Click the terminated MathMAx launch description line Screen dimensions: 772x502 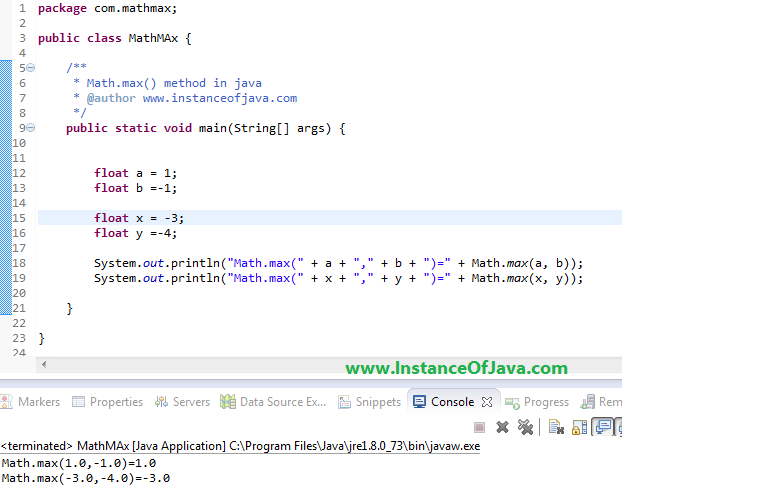240,446
